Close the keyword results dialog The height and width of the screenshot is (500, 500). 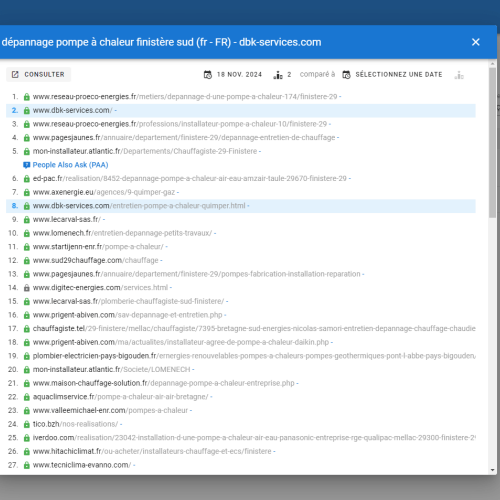476,42
